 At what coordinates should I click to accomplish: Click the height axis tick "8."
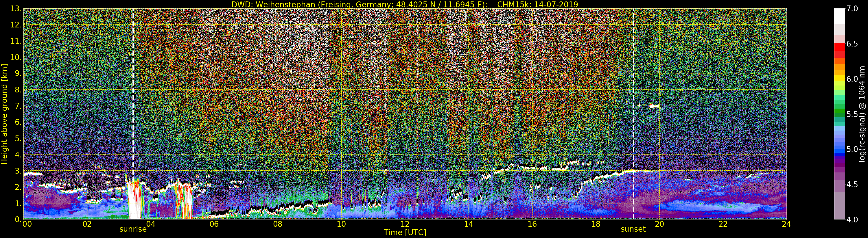pos(18,90)
